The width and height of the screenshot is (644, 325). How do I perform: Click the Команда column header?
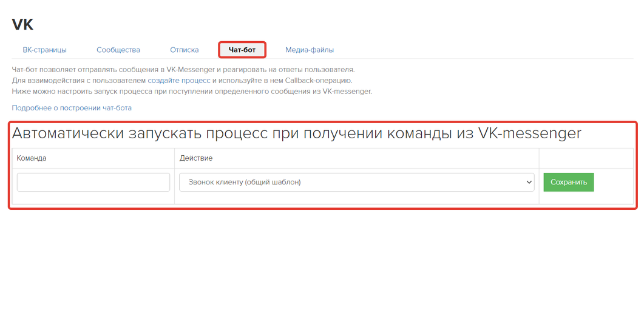32,158
